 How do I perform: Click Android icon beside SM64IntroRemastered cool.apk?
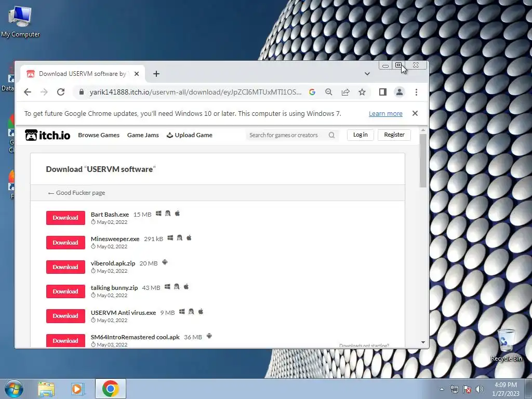tap(209, 336)
